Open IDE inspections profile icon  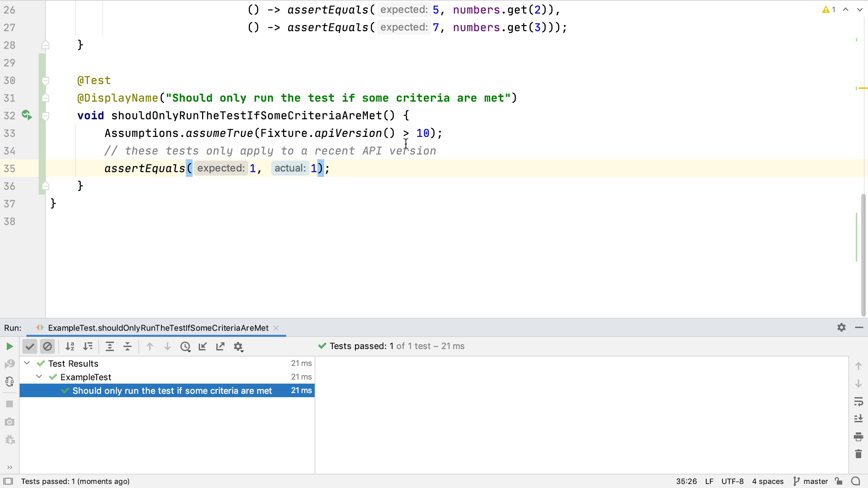[x=856, y=481]
